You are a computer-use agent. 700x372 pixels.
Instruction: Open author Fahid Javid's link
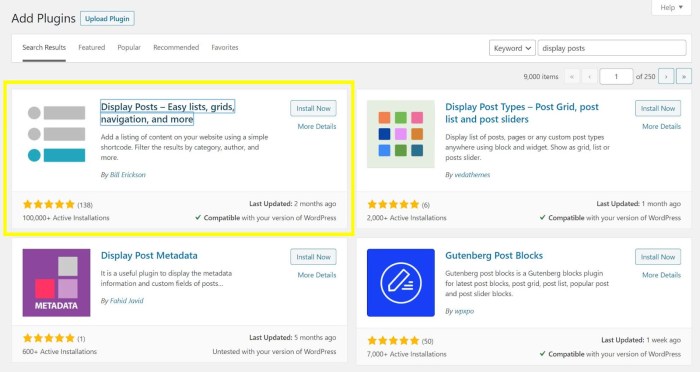pos(127,301)
